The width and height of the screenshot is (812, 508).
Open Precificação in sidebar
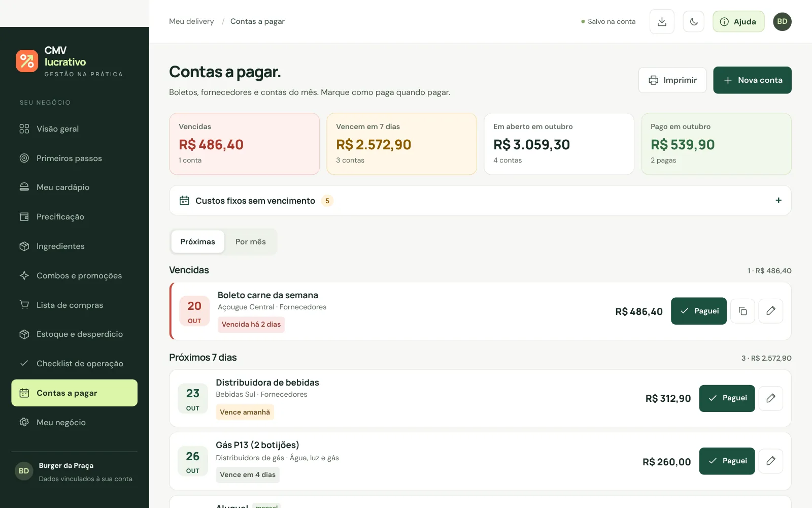[74, 216]
